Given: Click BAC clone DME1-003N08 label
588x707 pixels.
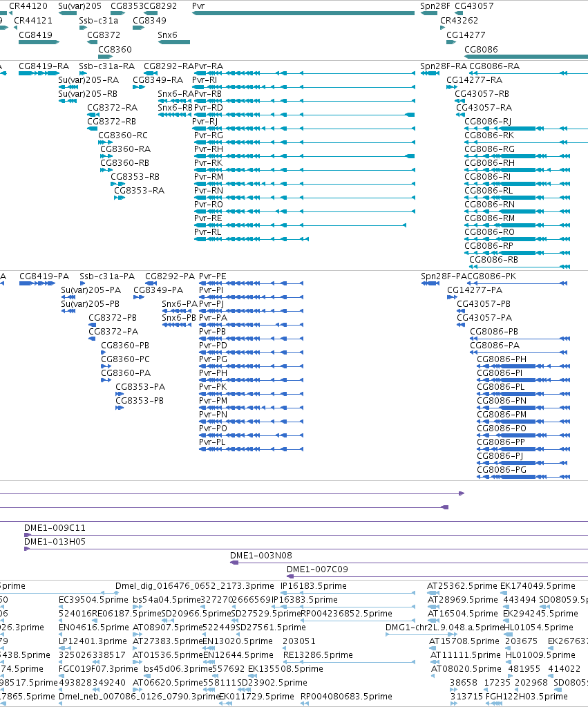Looking at the screenshot, I should [x=261, y=556].
